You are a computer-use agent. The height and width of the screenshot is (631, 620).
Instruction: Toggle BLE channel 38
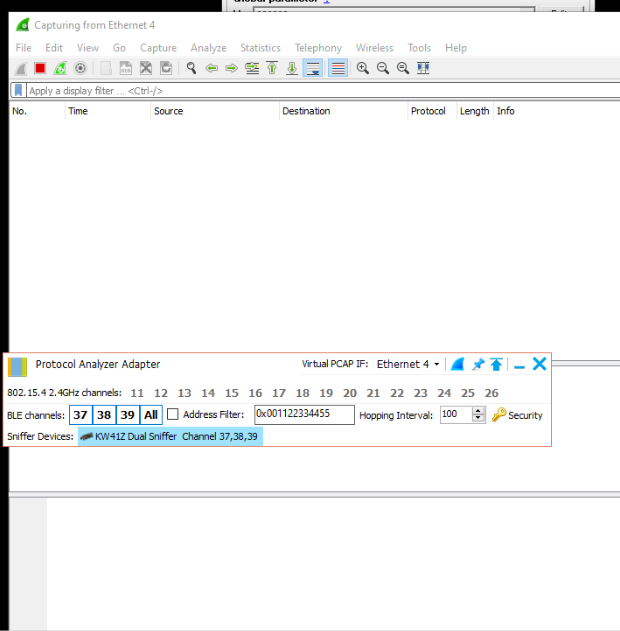pos(104,415)
